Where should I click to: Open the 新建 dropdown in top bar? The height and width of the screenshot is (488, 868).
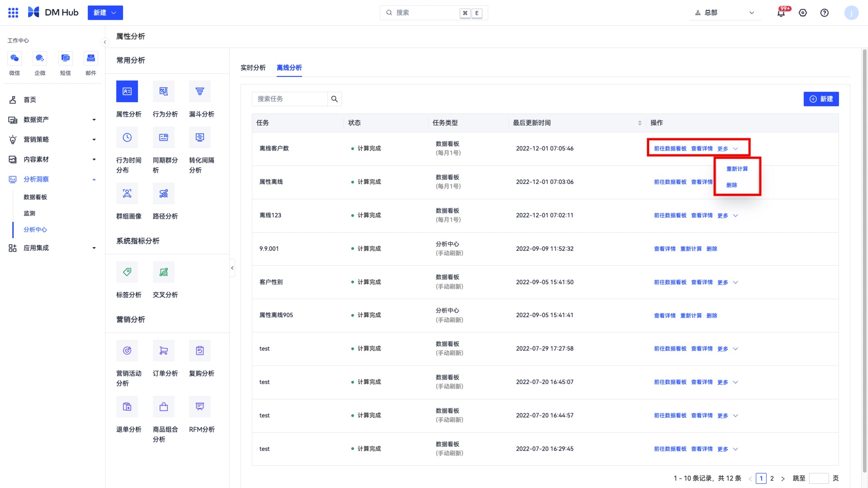[105, 13]
